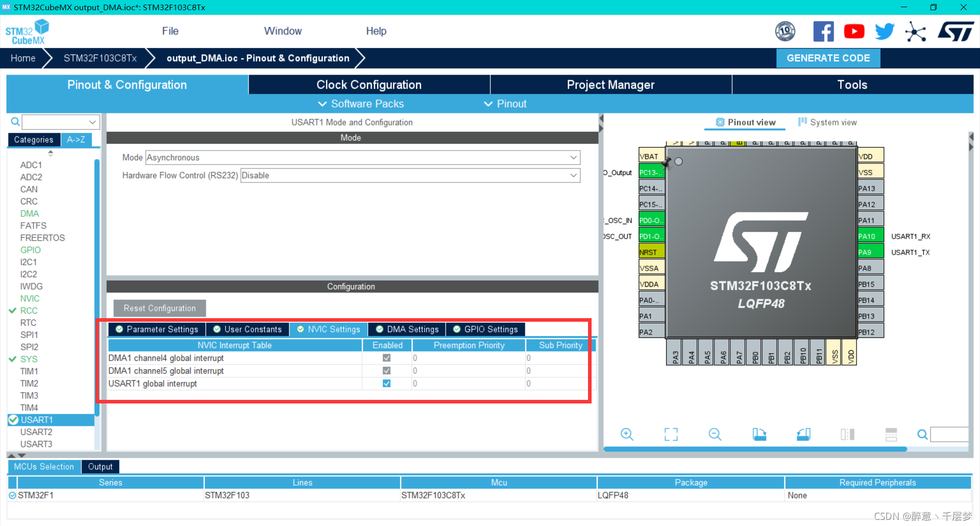980x526 pixels.
Task: Click the peripheral list vertical scrollbar
Action: tap(96, 288)
